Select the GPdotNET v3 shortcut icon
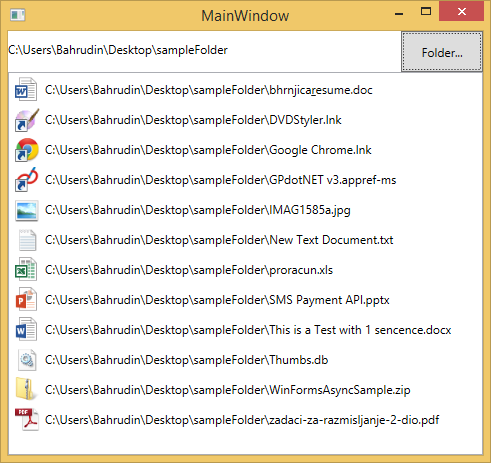The width and height of the screenshot is (491, 463). [27, 179]
